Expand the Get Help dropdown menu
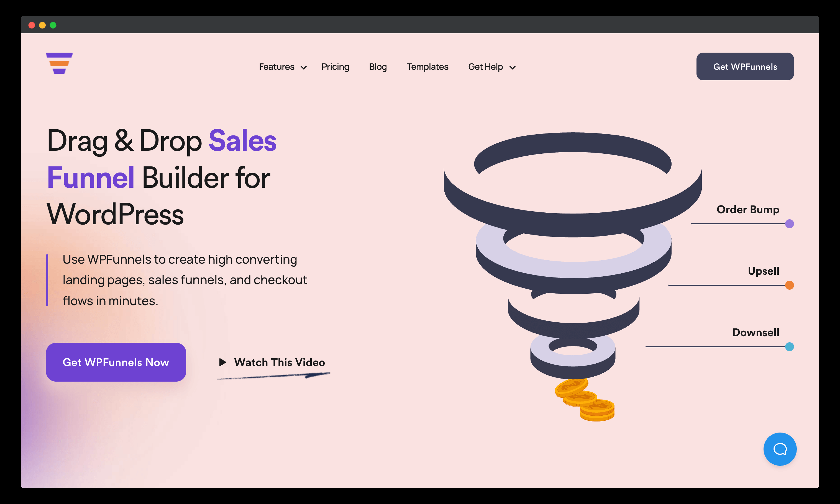840x504 pixels. coord(491,66)
